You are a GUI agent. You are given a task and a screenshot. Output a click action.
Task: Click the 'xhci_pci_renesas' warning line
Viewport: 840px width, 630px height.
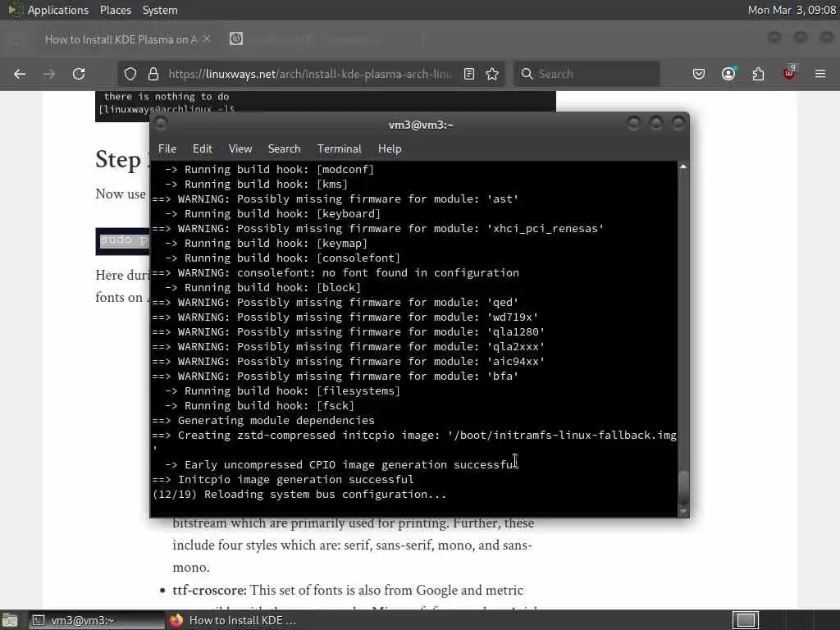click(378, 229)
